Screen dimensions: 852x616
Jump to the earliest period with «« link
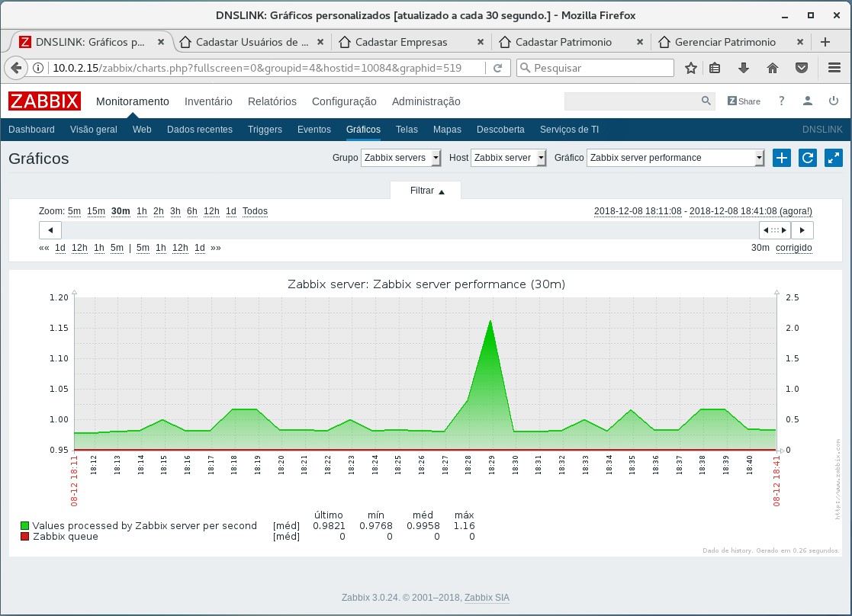(44, 248)
